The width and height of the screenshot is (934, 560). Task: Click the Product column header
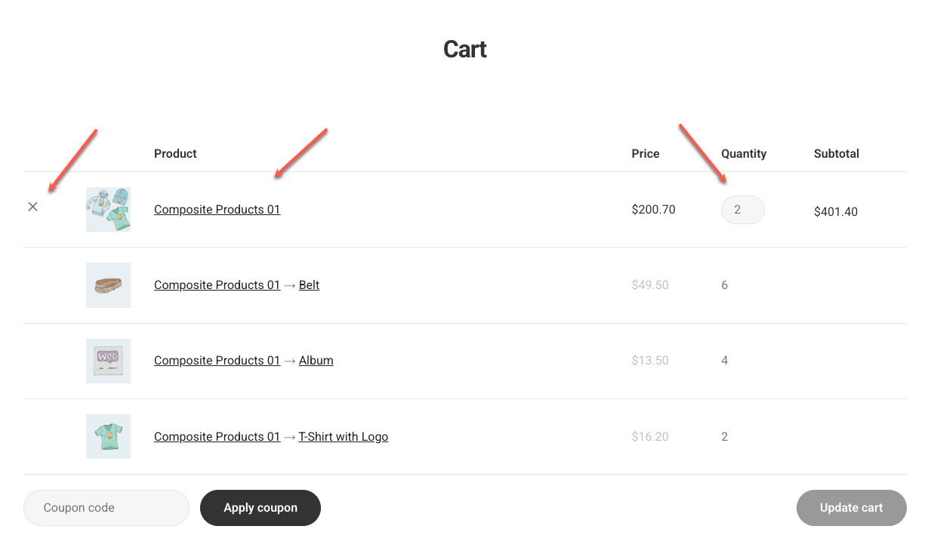pos(175,154)
